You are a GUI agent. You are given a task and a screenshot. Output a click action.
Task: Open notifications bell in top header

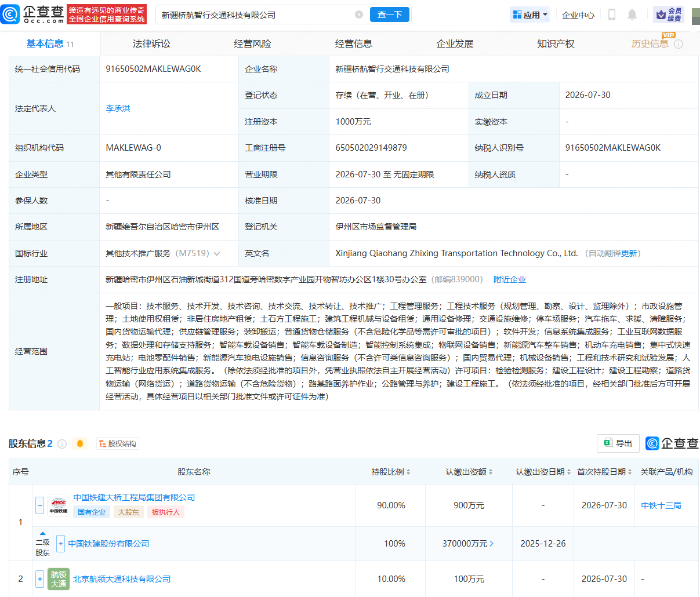[632, 15]
